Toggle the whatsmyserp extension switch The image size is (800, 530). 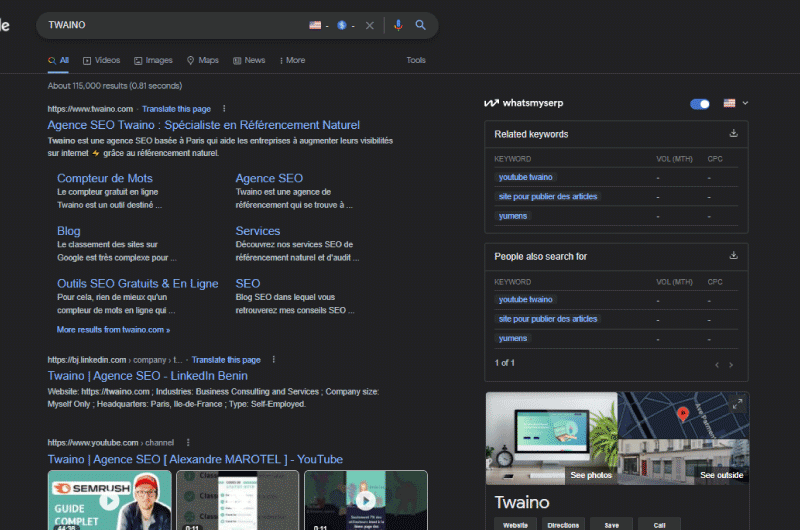coord(699,104)
